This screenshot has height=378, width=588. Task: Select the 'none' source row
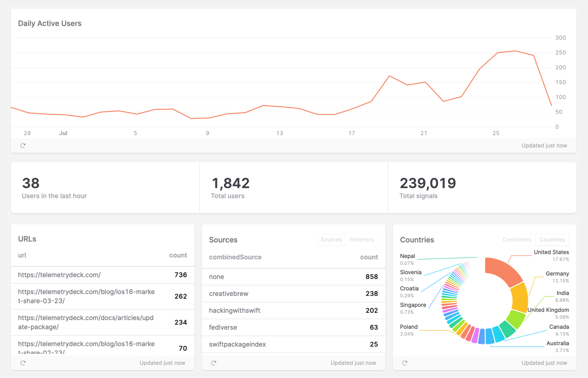click(293, 277)
